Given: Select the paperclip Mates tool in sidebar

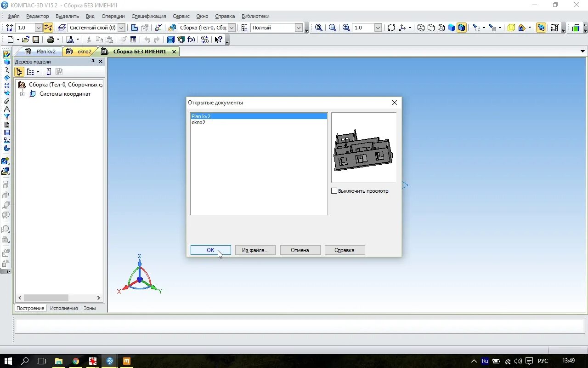Looking at the screenshot, I should click(x=6, y=101).
